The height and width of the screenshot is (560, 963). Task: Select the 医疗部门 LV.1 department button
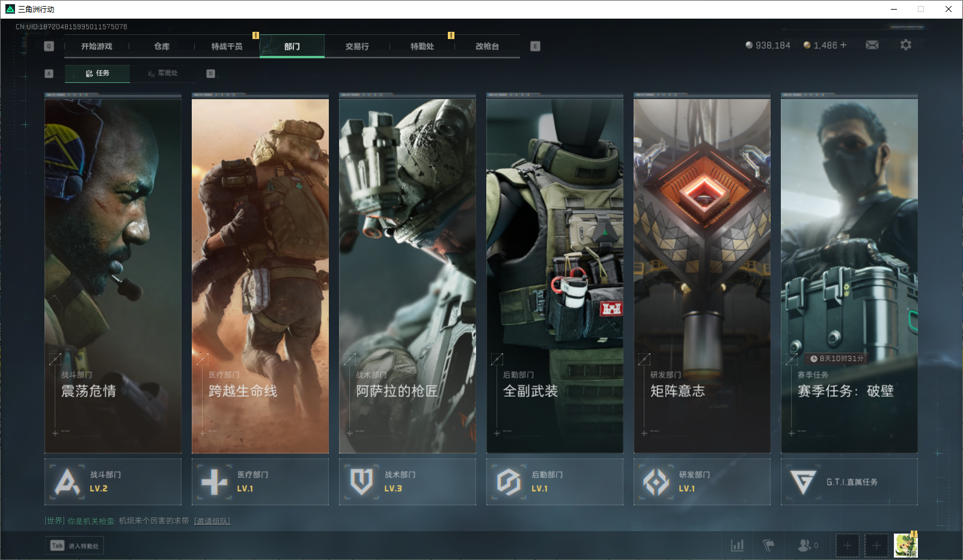click(x=260, y=482)
